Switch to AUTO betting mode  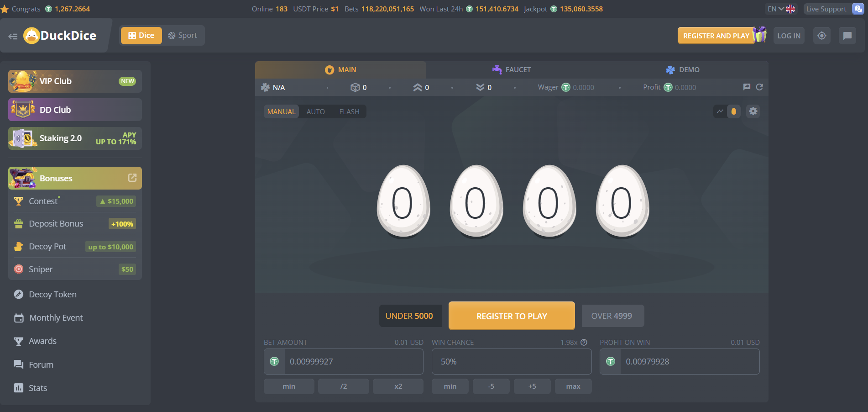point(315,111)
